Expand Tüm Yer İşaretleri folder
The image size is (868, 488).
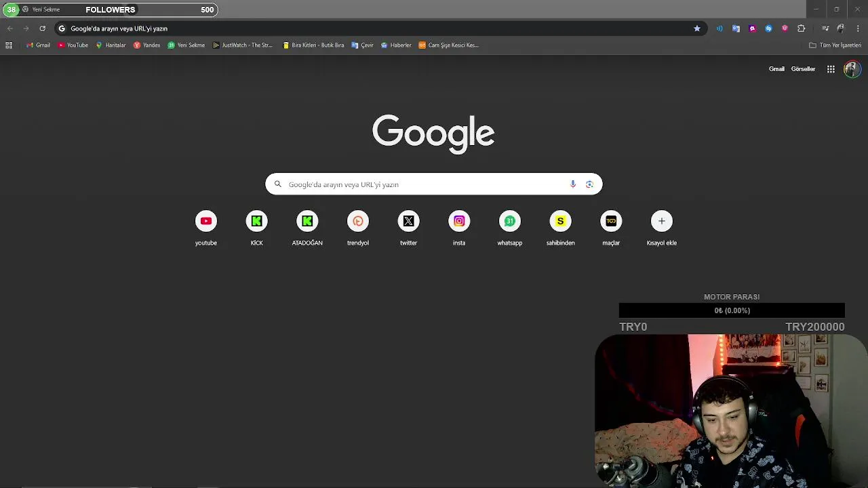(x=835, y=45)
